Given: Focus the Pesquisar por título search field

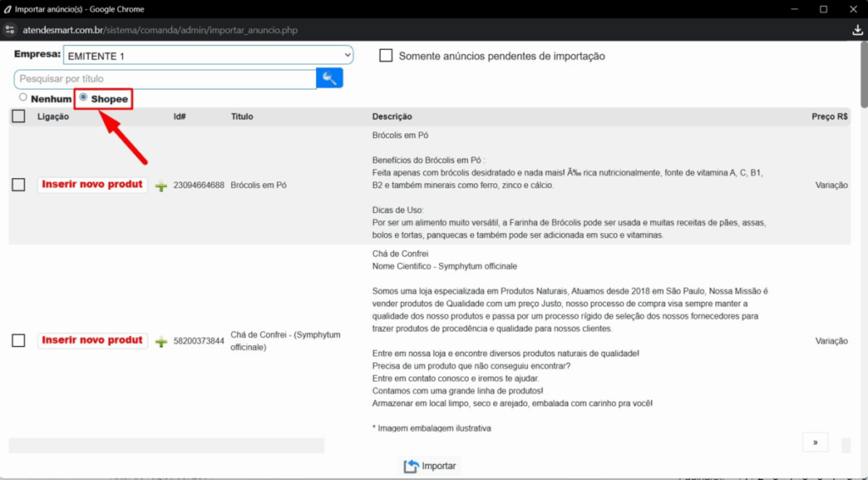Looking at the screenshot, I should pyautogui.click(x=165, y=79).
